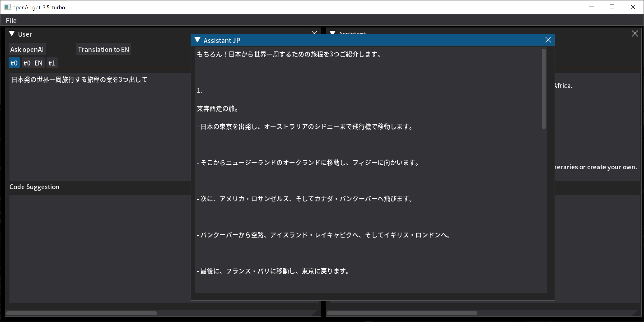
Task: Close the User panel
Action: [x=314, y=32]
